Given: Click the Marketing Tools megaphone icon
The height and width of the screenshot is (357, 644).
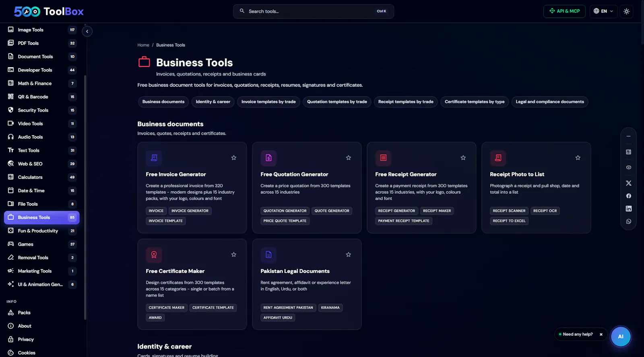Looking at the screenshot, I should click(11, 271).
